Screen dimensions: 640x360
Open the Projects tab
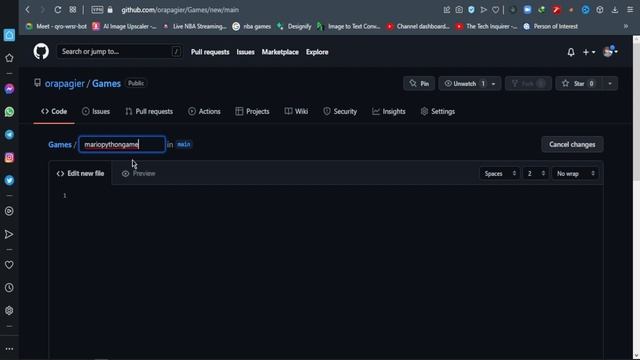252,111
